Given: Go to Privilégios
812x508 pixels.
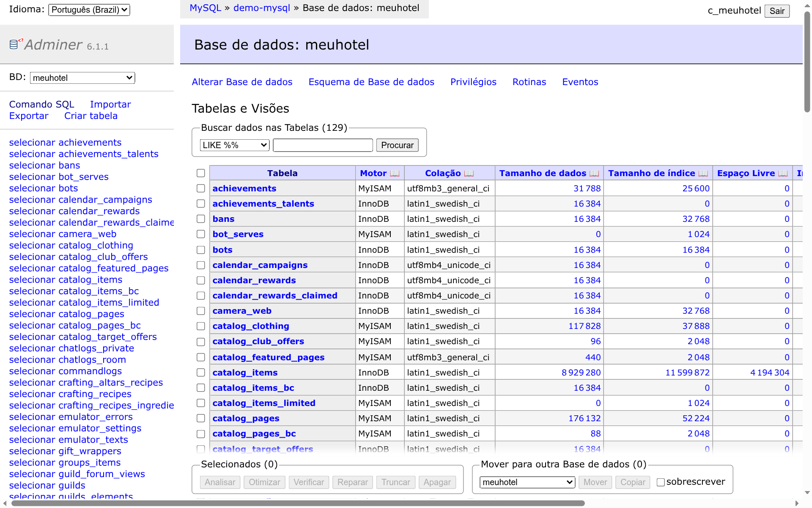Looking at the screenshot, I should 473,82.
